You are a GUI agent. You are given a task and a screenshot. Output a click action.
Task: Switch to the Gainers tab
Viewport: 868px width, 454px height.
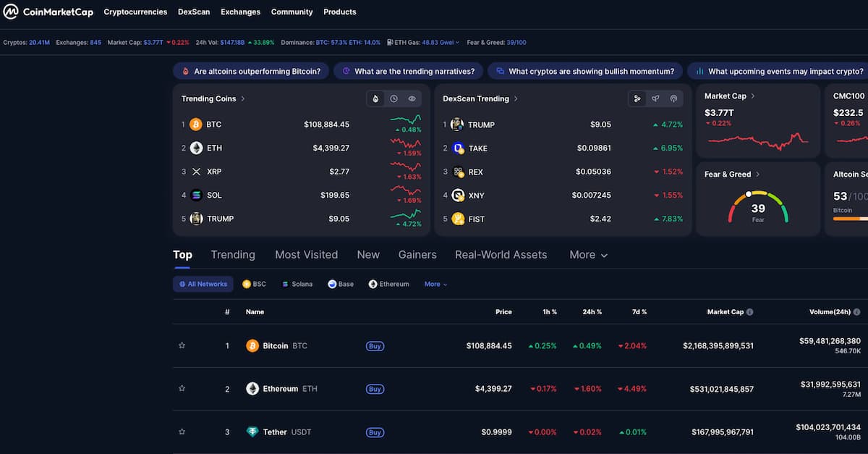click(x=417, y=255)
